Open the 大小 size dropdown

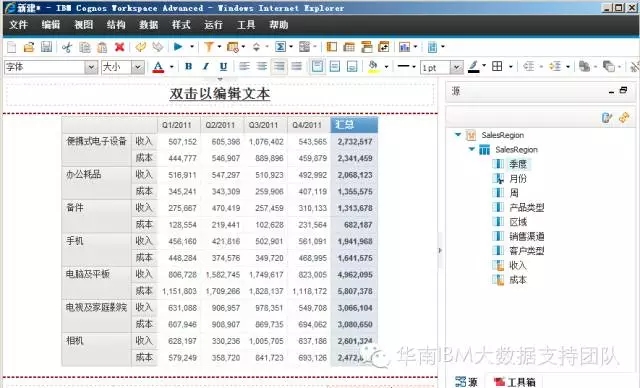pos(138,67)
